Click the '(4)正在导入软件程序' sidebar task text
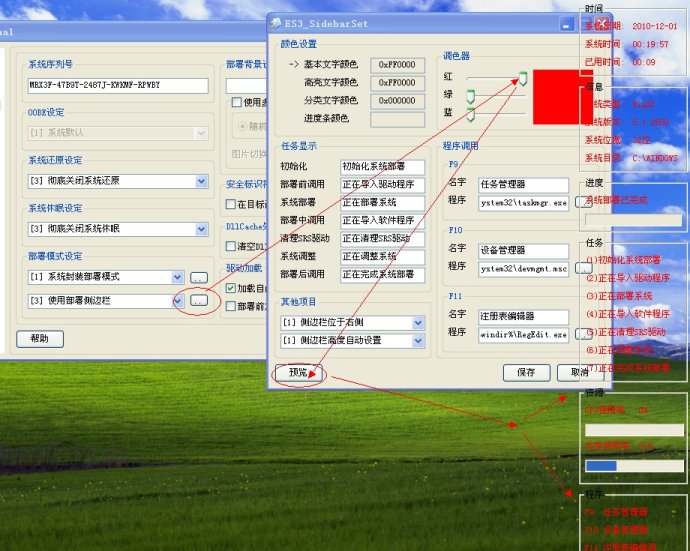This screenshot has height=551, width=690. coord(628,314)
